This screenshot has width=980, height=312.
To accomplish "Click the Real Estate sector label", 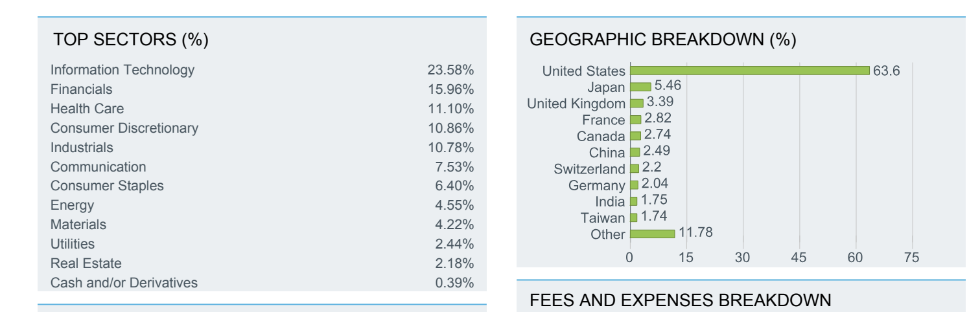I will (x=86, y=263).
